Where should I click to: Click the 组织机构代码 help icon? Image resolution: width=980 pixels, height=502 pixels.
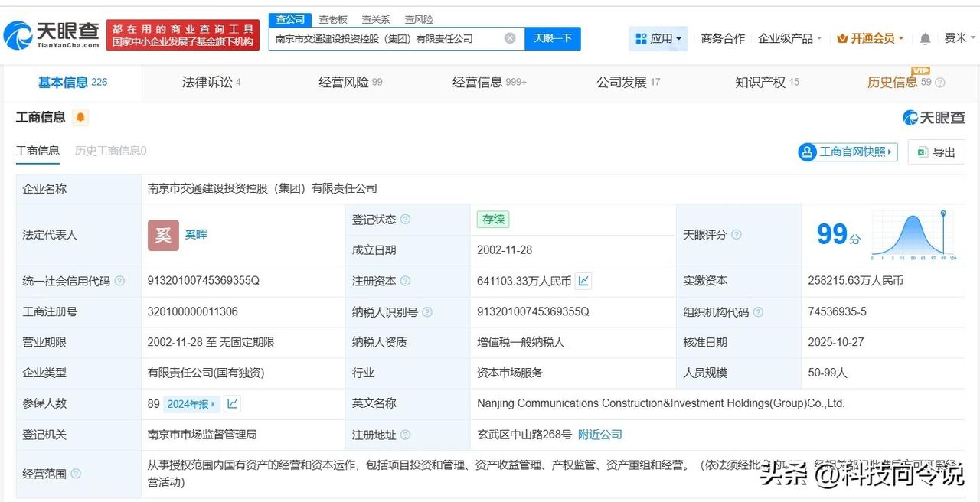[x=758, y=311]
